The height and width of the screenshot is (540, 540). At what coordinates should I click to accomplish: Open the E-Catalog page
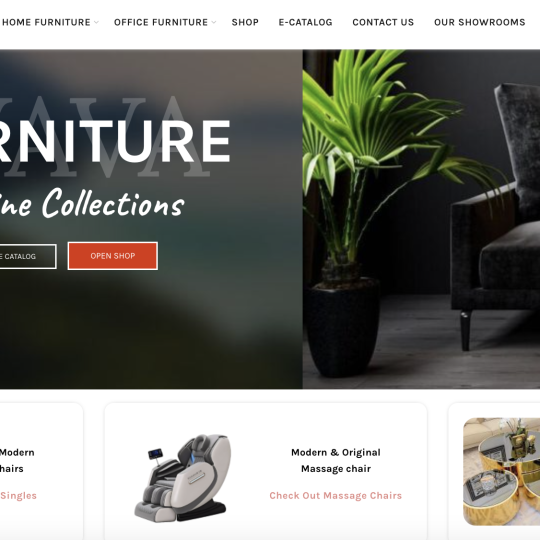305,22
